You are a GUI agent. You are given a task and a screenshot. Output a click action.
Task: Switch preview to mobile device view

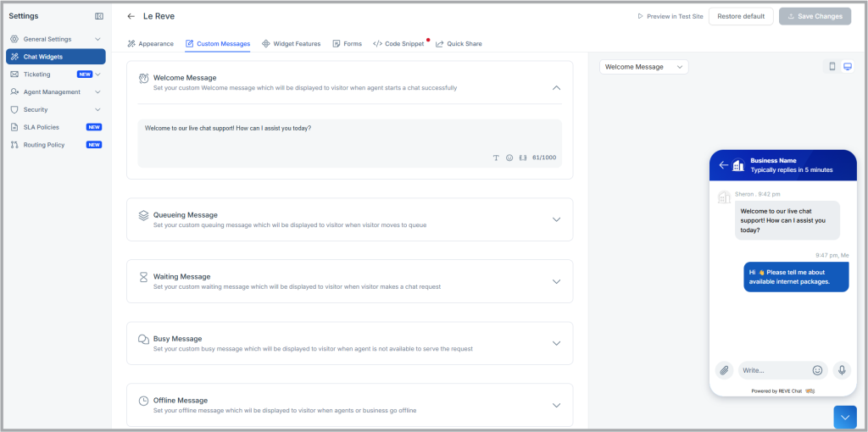(x=832, y=66)
